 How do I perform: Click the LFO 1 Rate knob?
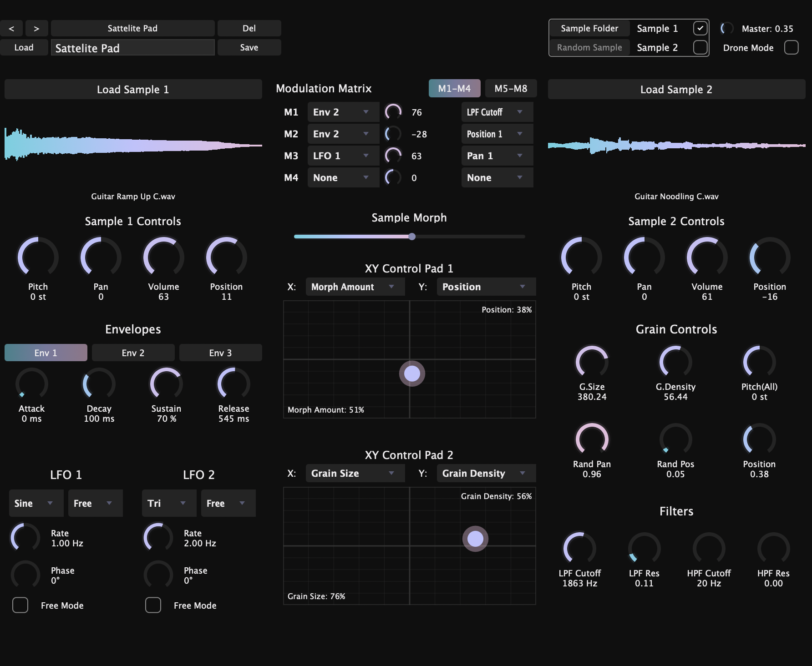(25, 537)
